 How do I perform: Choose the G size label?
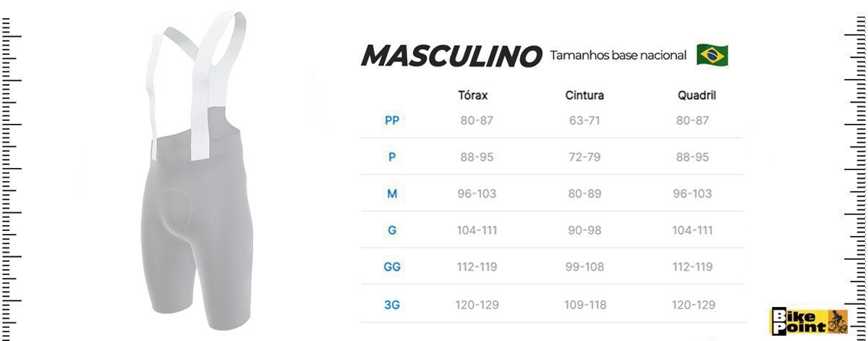click(x=391, y=230)
